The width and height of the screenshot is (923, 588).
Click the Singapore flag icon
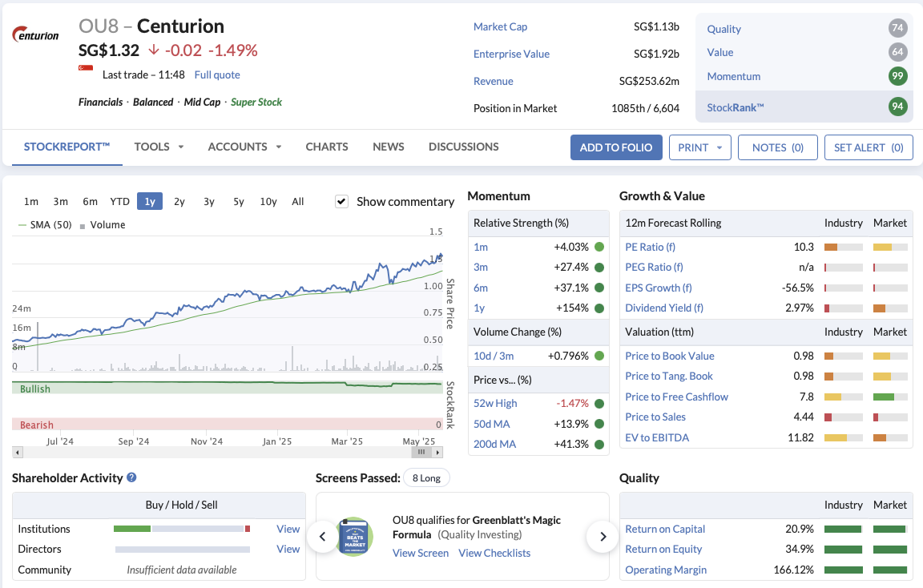click(x=86, y=68)
